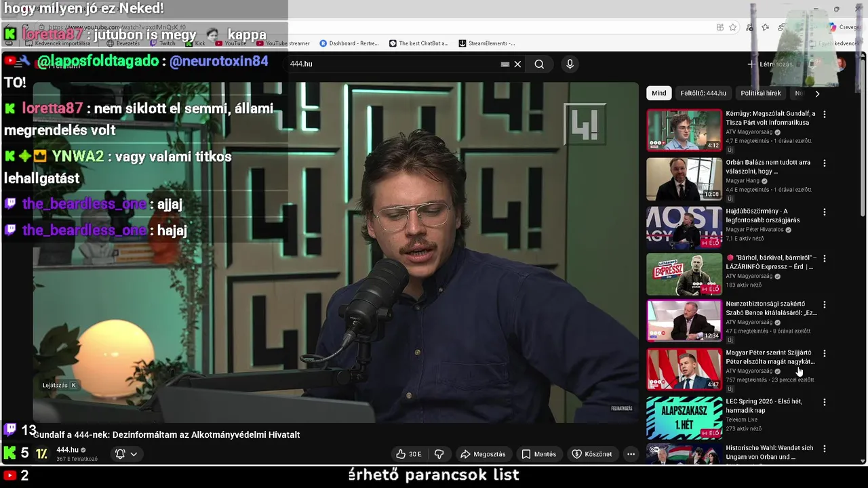The image size is (868, 488).
Task: Open the 444.hu channel name link
Action: [68, 450]
